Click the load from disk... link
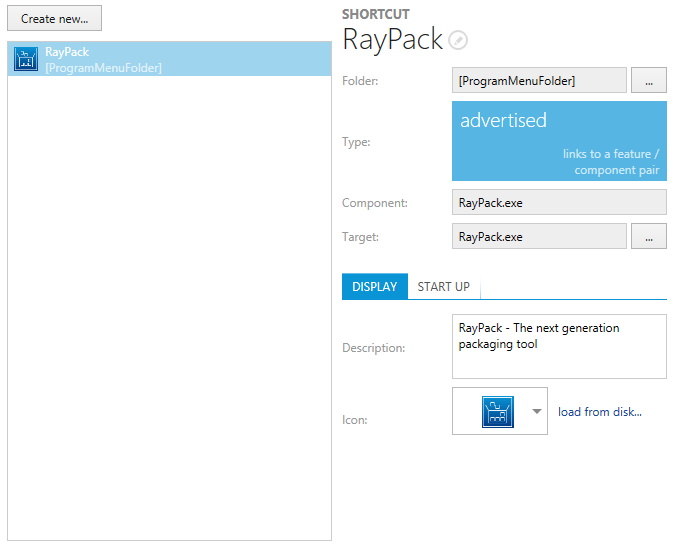This screenshot has width=676, height=548. pyautogui.click(x=599, y=412)
